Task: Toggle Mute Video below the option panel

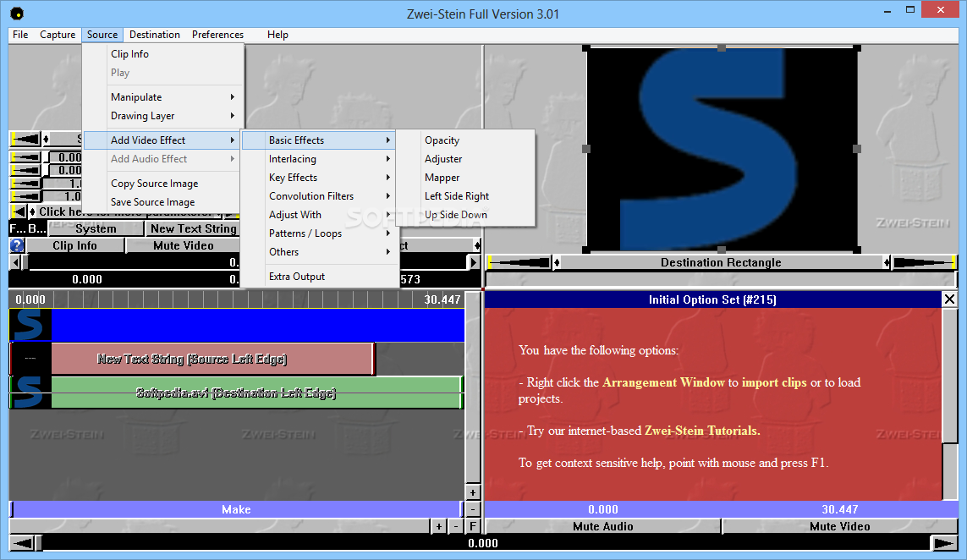Action: click(839, 526)
